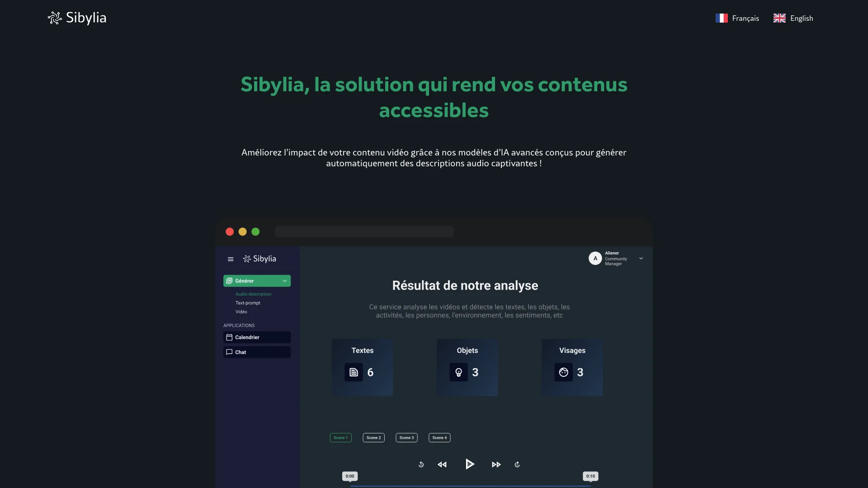This screenshot has width=868, height=488.
Task: Click the Générer button in sidebar
Action: (x=256, y=281)
